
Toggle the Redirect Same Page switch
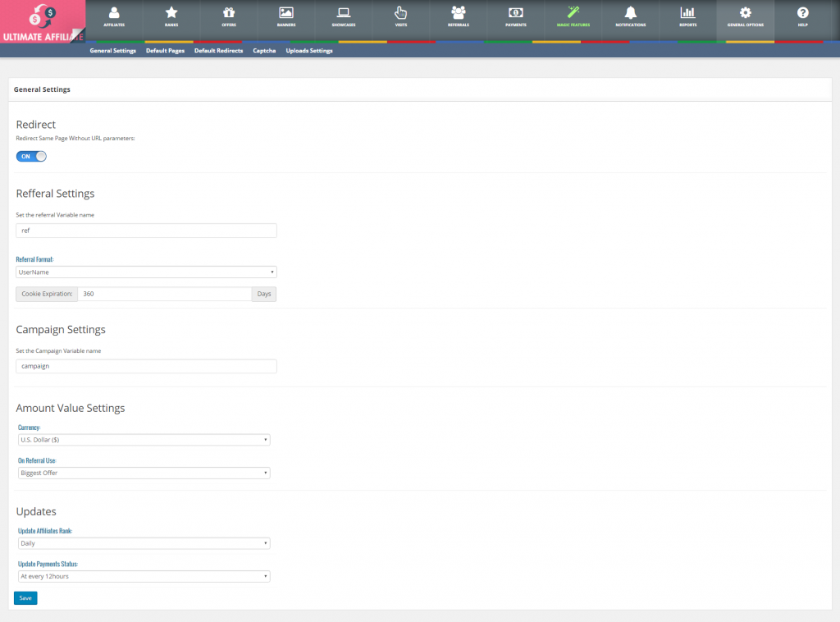[31, 157]
